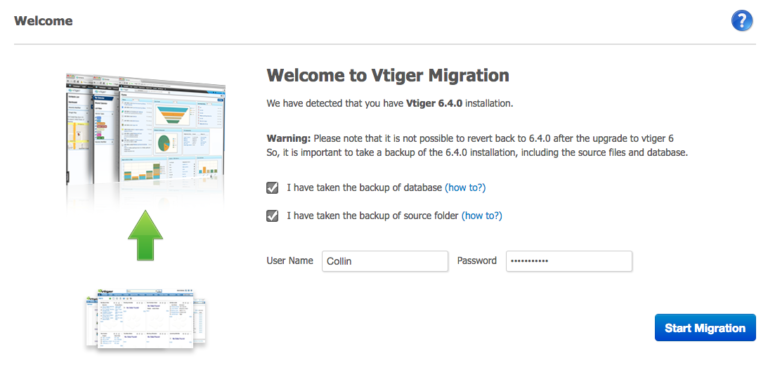Click the 'Password' label text
Screen dimensions: 768x370
point(477,261)
